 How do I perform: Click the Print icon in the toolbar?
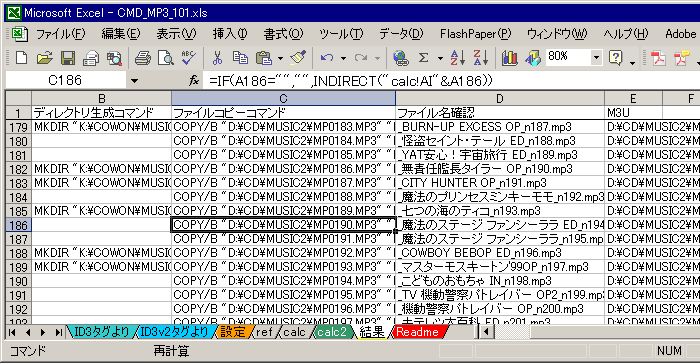pyautogui.click(x=143, y=58)
